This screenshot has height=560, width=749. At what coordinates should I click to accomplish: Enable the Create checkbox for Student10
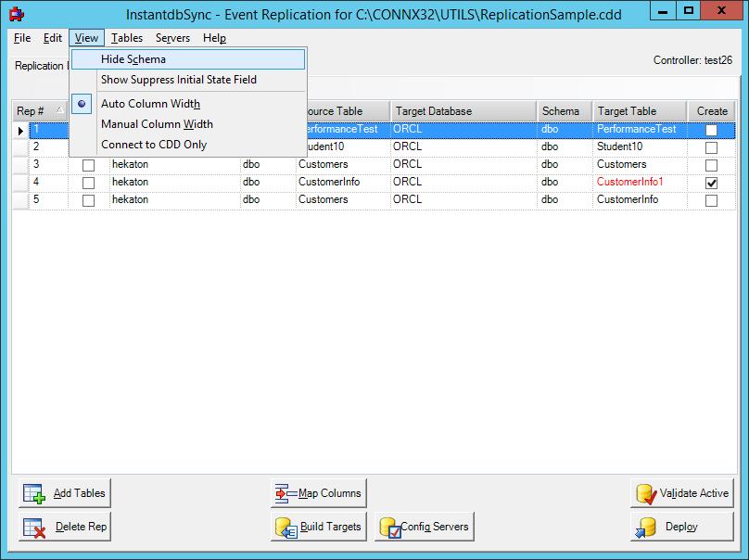712,146
